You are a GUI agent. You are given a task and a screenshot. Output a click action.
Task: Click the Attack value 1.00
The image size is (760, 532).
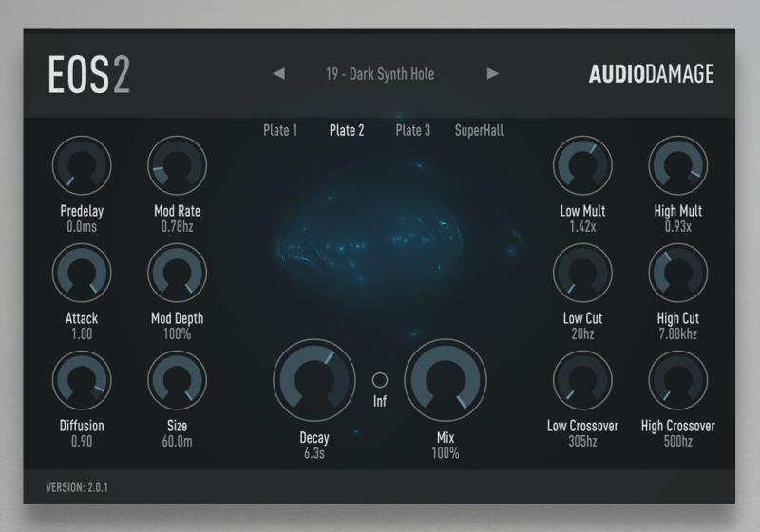[x=82, y=333]
